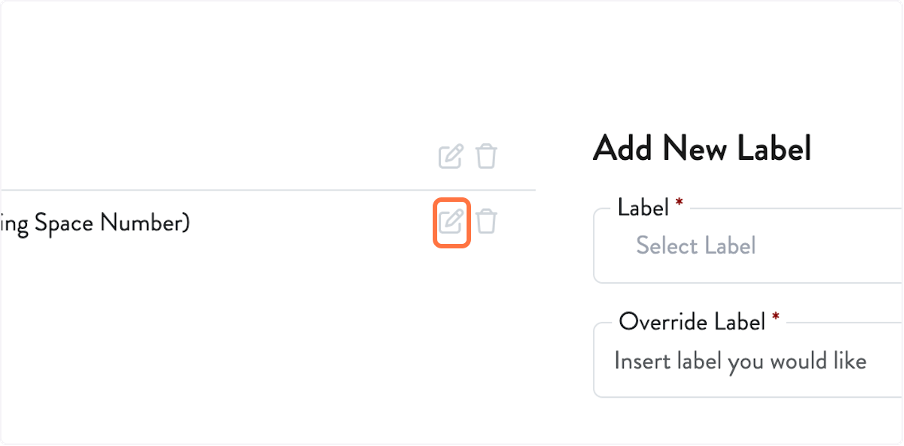Viewport: 904px width, 446px height.
Task: Select the 'Space Number)' row text
Action: [x=95, y=222]
